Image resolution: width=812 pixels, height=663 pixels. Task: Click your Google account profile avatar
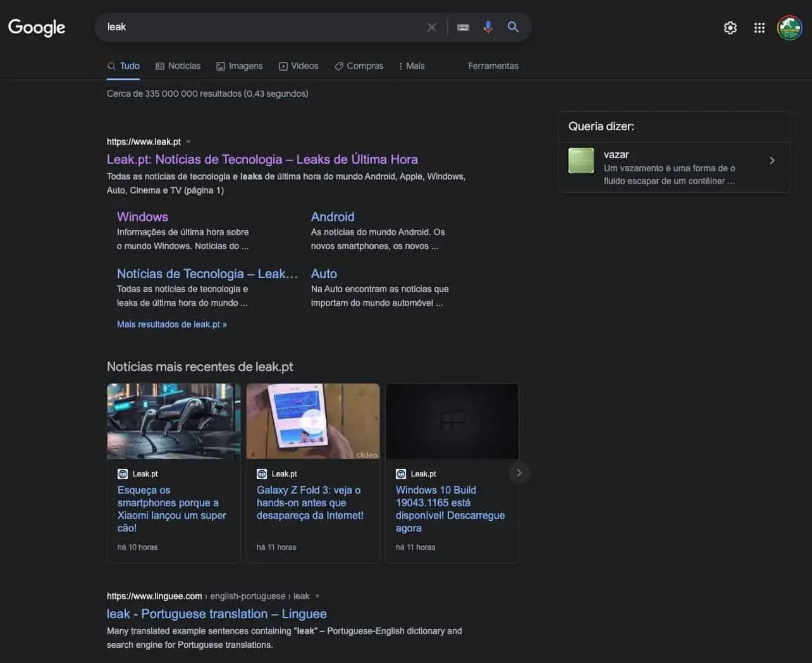click(789, 28)
